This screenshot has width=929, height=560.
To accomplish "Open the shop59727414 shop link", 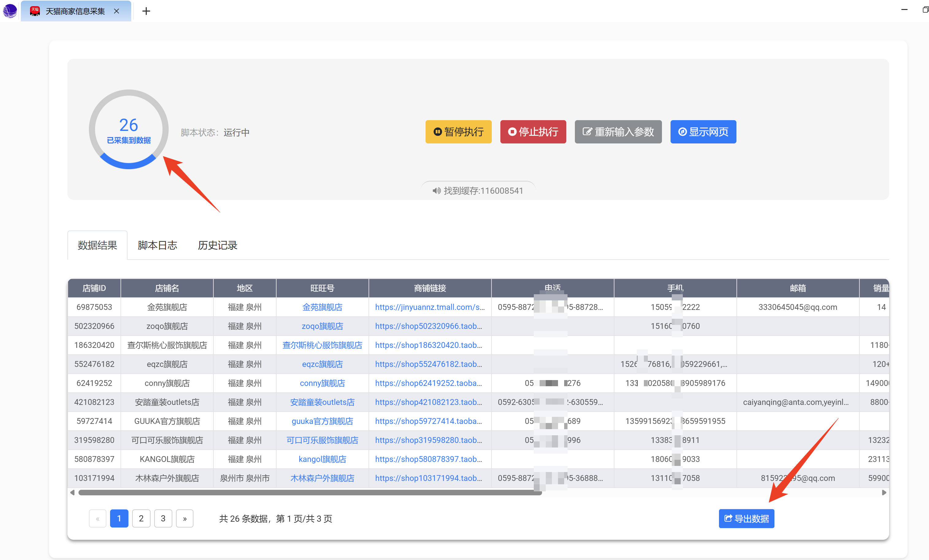I will (x=429, y=421).
